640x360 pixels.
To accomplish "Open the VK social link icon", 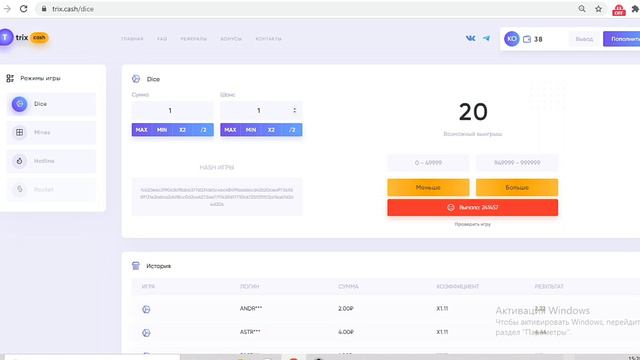I will click(471, 38).
